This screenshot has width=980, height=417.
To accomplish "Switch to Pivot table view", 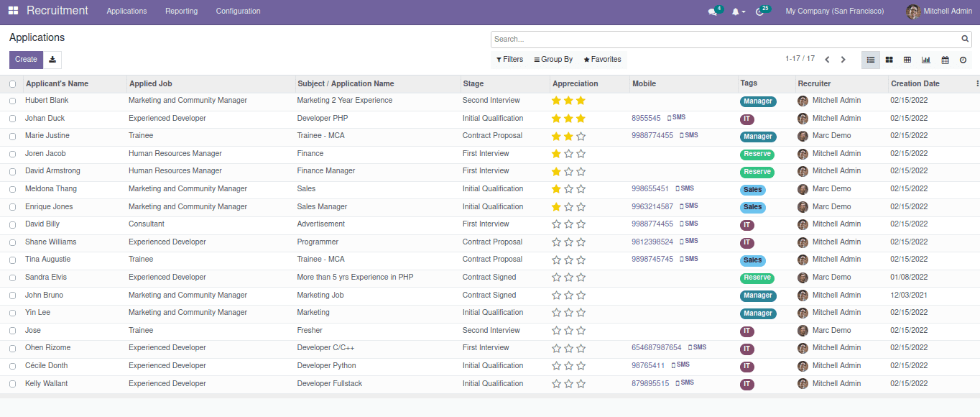I will click(x=907, y=60).
